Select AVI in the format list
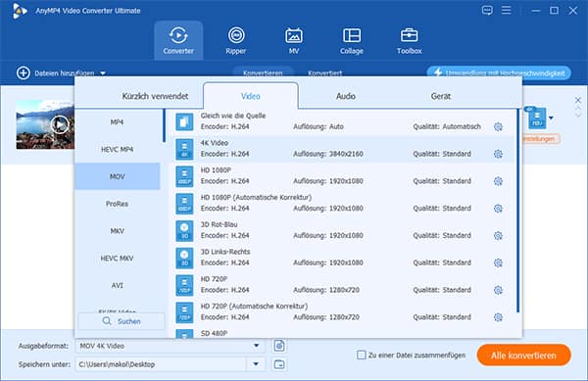The width and height of the screenshot is (588, 381). [x=117, y=285]
